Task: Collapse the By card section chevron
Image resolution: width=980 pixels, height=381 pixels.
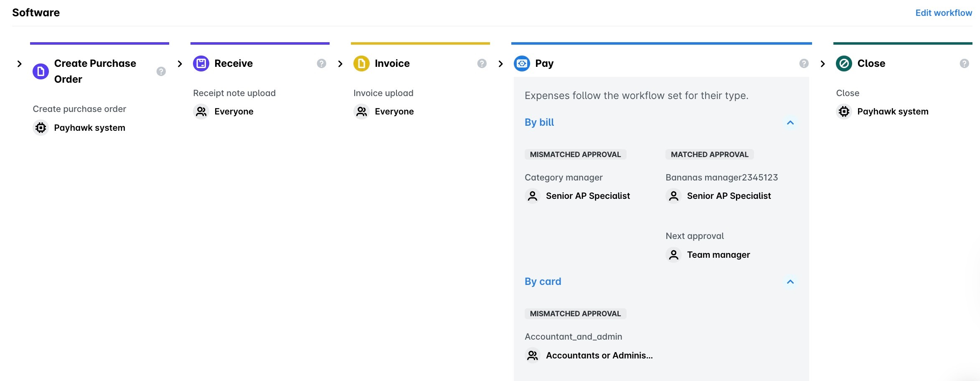Action: pyautogui.click(x=790, y=282)
